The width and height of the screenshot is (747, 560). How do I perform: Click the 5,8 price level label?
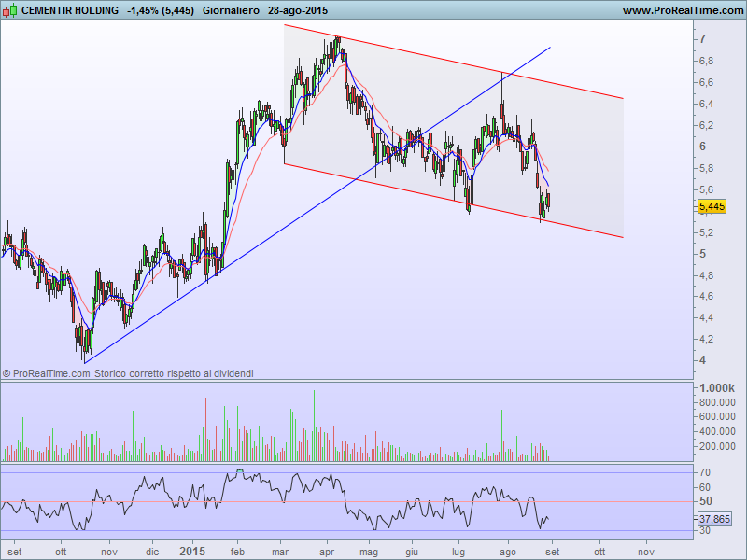pos(707,168)
